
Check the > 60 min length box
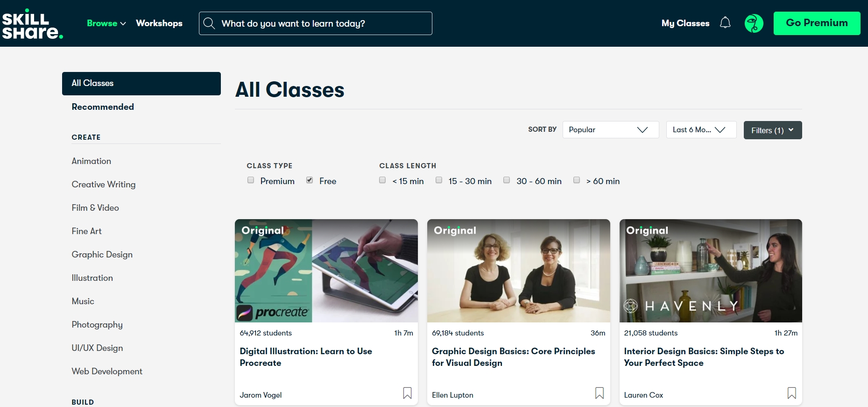(577, 180)
